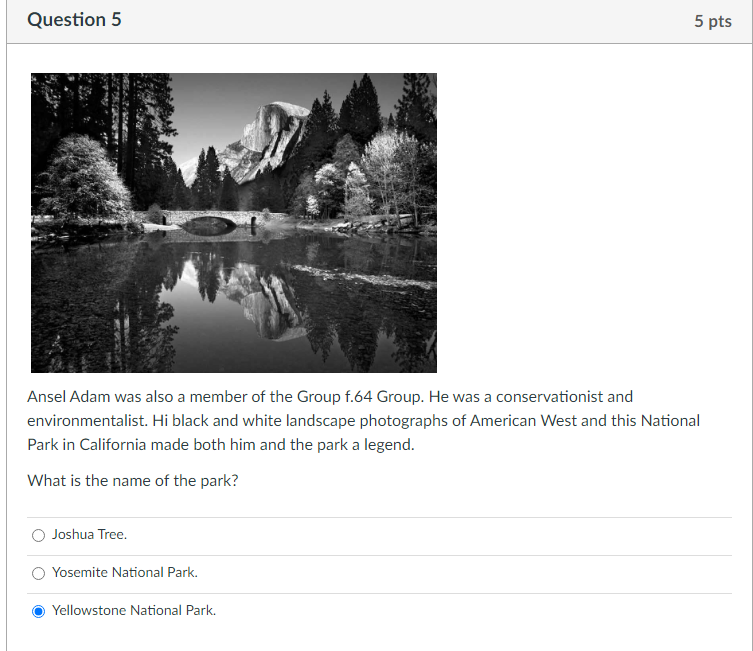Click the 'Yellowstone National Park.' answer label
The image size is (753, 651).
coord(134,610)
